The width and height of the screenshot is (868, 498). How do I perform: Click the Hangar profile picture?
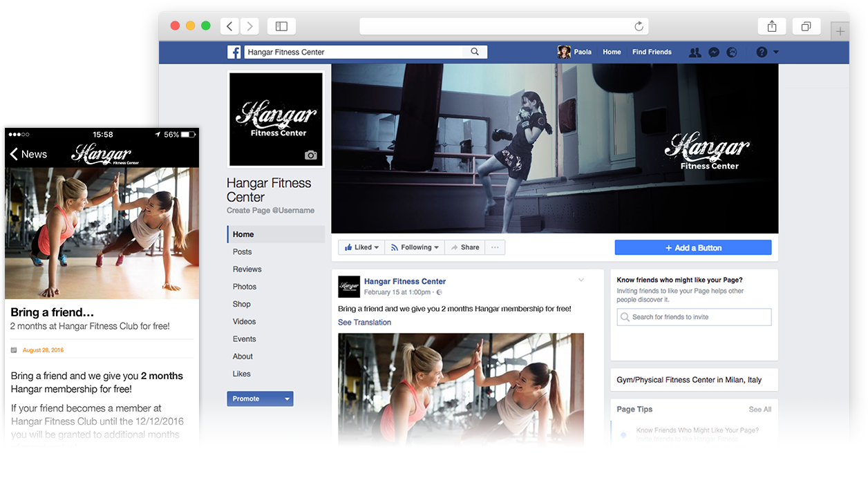(x=276, y=119)
